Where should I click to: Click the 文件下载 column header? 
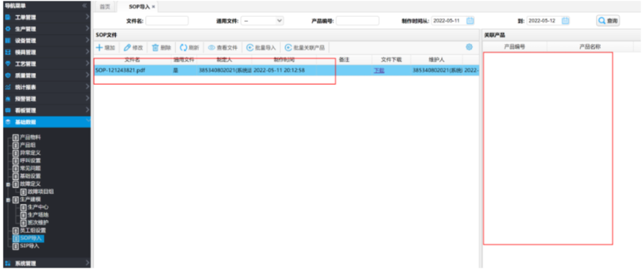pos(391,60)
